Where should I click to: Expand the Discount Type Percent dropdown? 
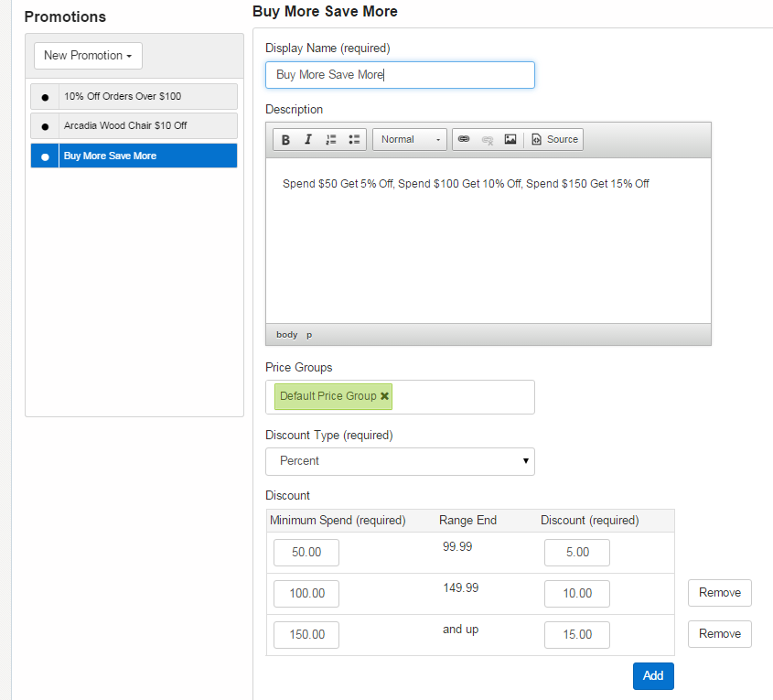400,461
